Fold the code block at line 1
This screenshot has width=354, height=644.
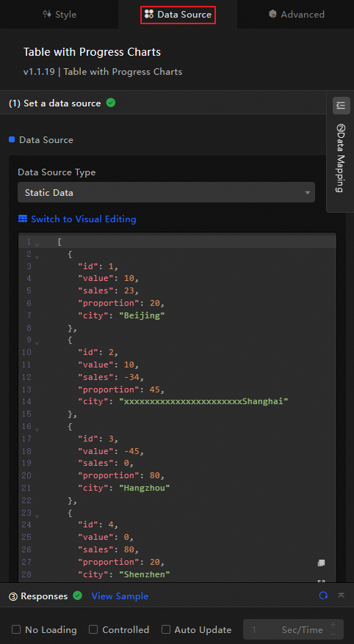tap(37, 244)
